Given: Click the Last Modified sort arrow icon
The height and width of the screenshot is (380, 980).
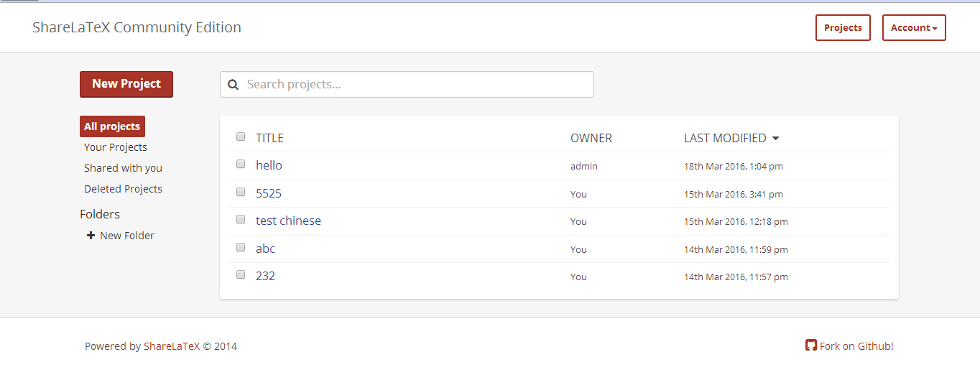Looking at the screenshot, I should (x=775, y=139).
